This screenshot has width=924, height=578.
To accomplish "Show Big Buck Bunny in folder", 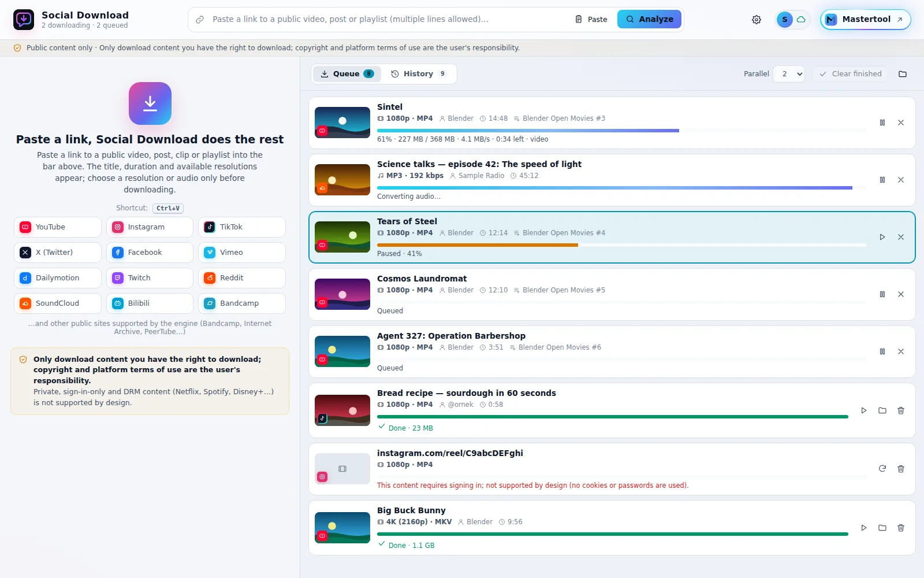I will tap(882, 528).
